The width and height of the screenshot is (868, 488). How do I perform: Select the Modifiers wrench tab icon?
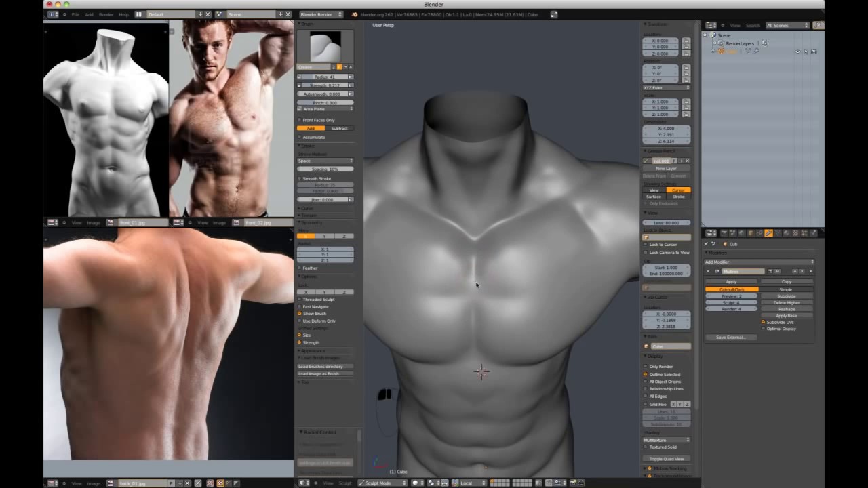(x=768, y=233)
